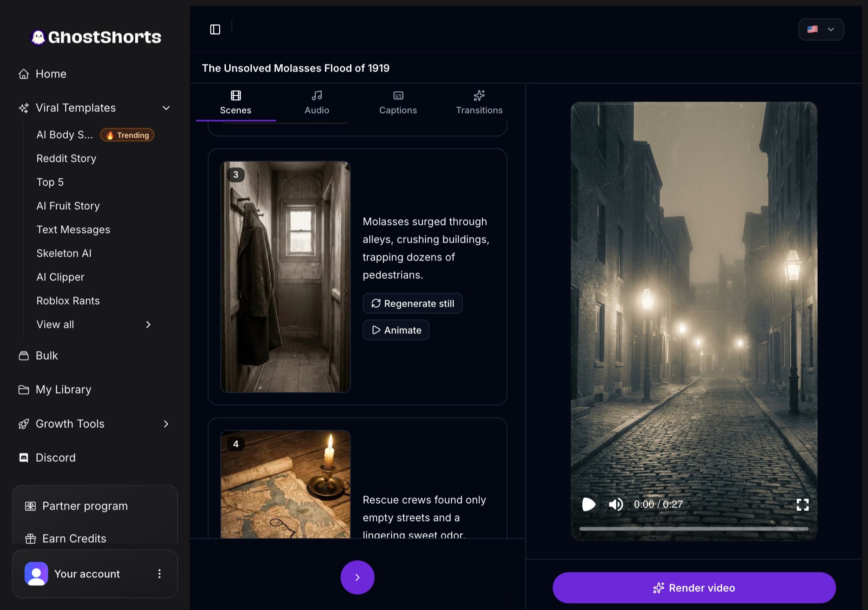Toggle the sidebar panel icon

point(215,29)
